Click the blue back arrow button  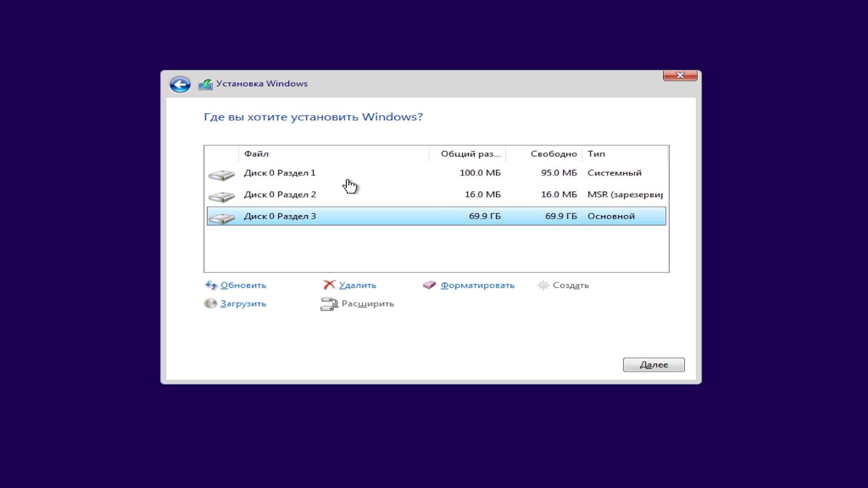click(x=180, y=84)
